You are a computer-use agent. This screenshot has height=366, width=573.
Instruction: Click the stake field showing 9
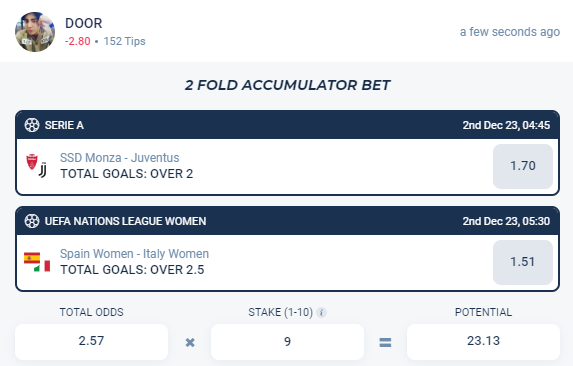coord(287,342)
